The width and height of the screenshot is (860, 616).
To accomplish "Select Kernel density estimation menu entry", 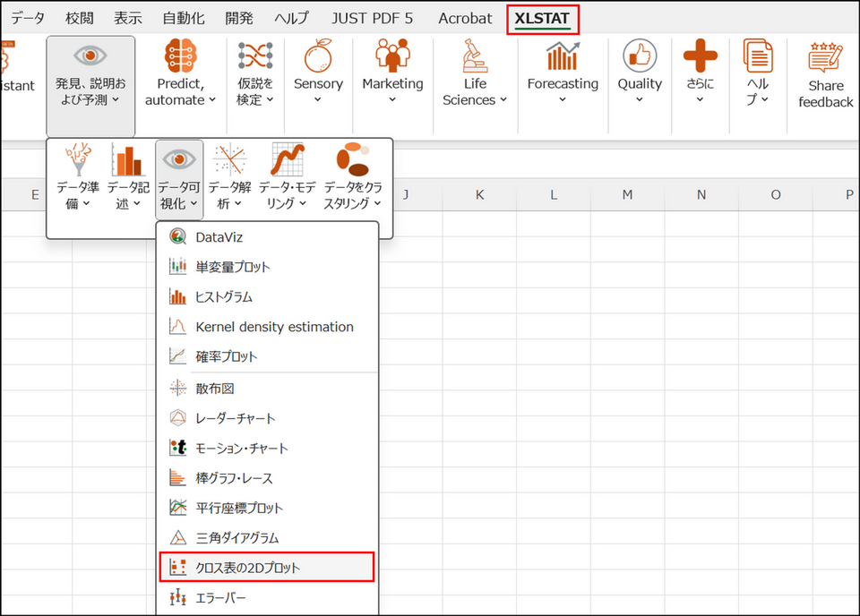I will pyautogui.click(x=274, y=327).
